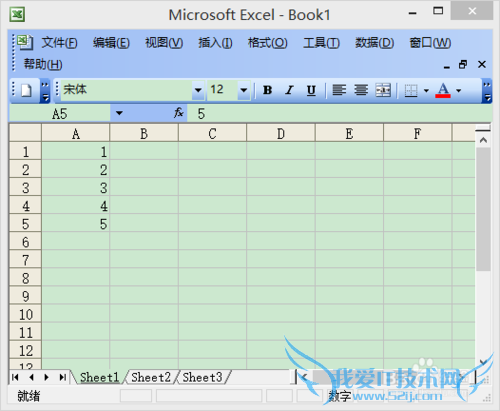Click the Excel workbook icon in menu bar

25,42
